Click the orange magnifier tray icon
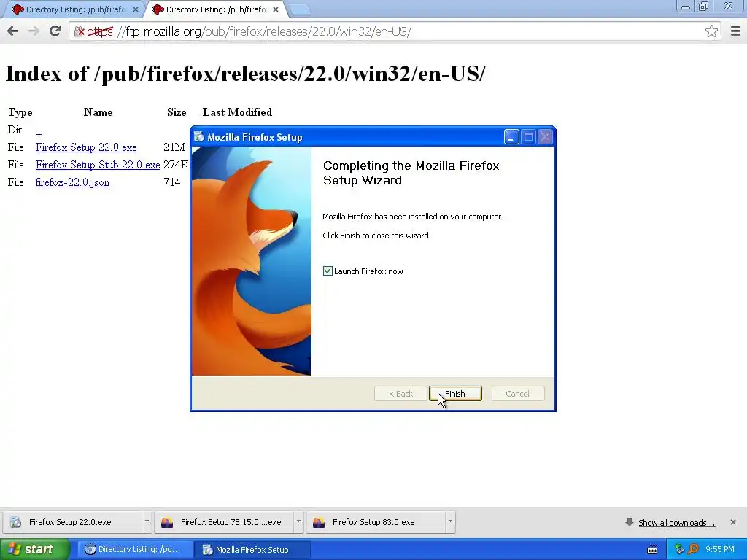Screen dimensions: 747x560 pos(693,550)
